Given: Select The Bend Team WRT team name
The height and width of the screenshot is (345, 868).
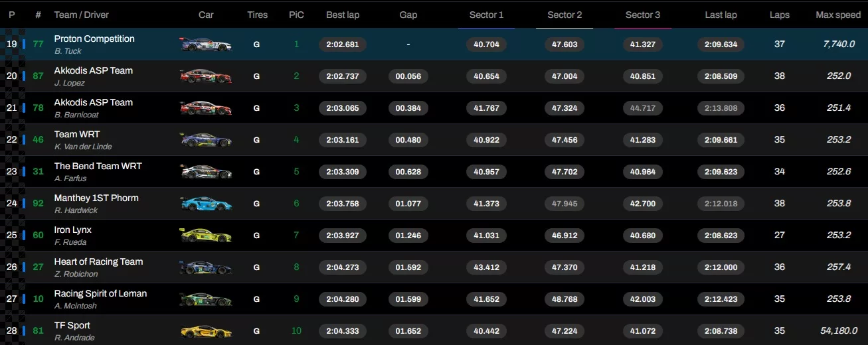Looking at the screenshot, I should coord(98,166).
